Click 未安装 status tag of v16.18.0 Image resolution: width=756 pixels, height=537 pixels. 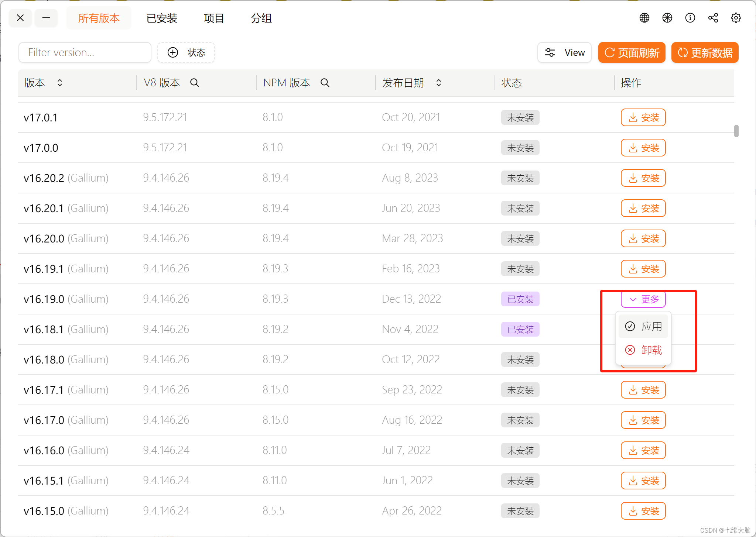pos(520,359)
